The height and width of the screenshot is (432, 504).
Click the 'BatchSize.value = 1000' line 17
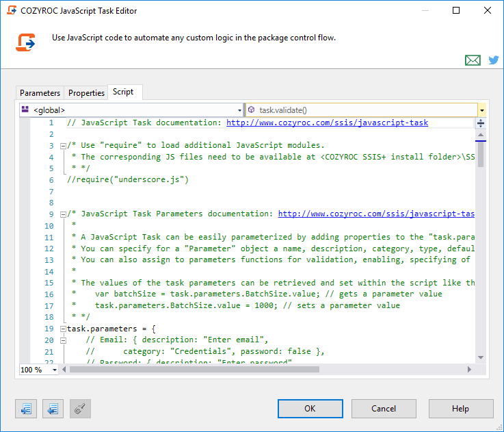[x=236, y=305]
